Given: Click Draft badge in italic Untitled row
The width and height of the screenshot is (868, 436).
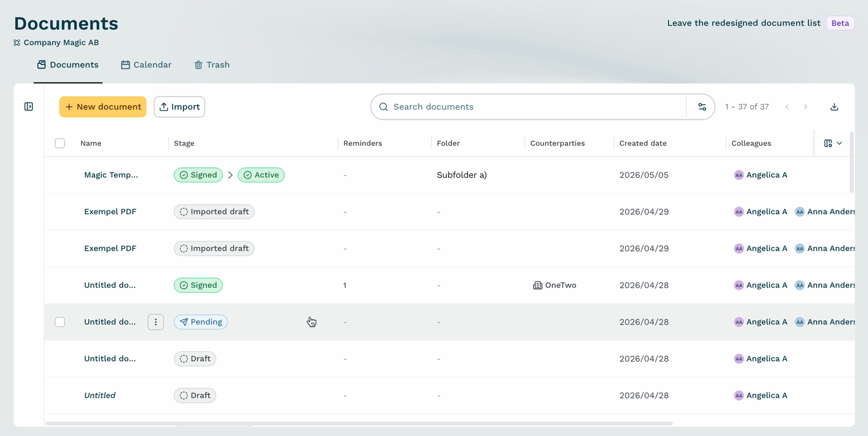Looking at the screenshot, I should tap(195, 395).
